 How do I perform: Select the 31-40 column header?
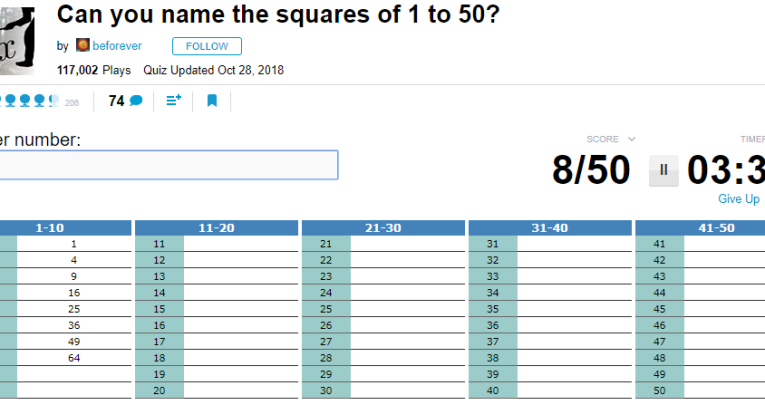point(549,228)
